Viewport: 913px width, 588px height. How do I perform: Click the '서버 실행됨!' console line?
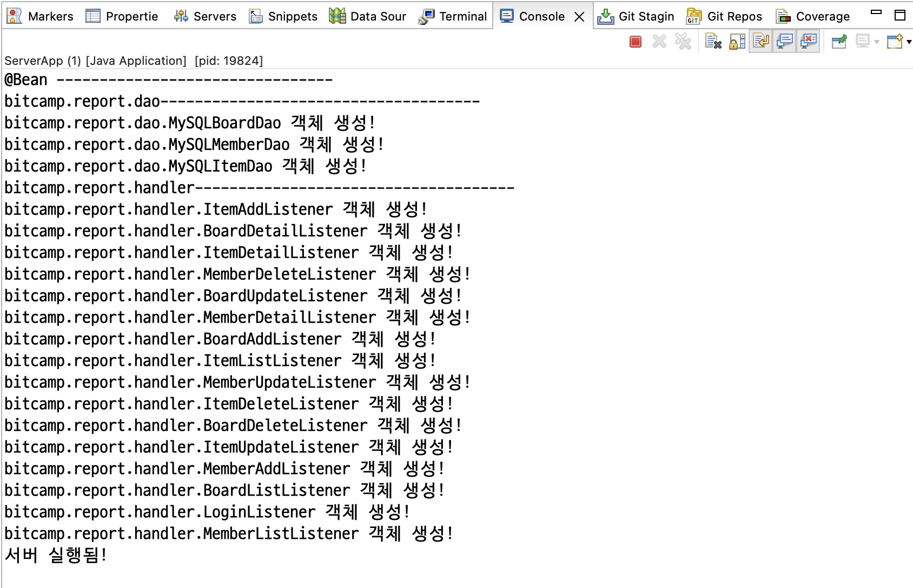56,555
